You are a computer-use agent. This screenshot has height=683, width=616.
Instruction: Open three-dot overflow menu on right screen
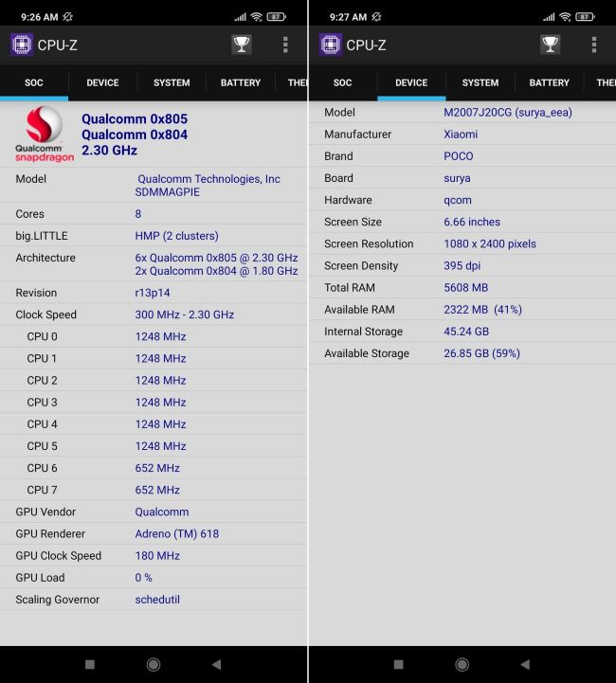coord(594,45)
